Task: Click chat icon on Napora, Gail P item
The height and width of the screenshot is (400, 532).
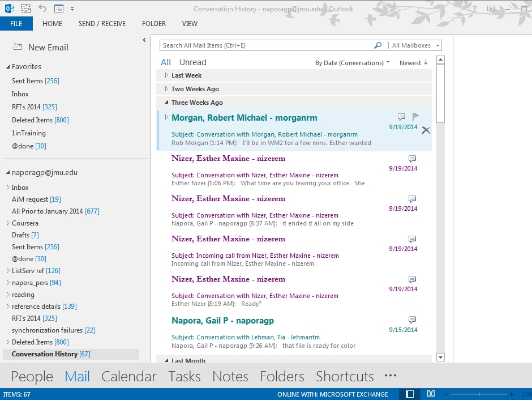Action: [x=412, y=320]
